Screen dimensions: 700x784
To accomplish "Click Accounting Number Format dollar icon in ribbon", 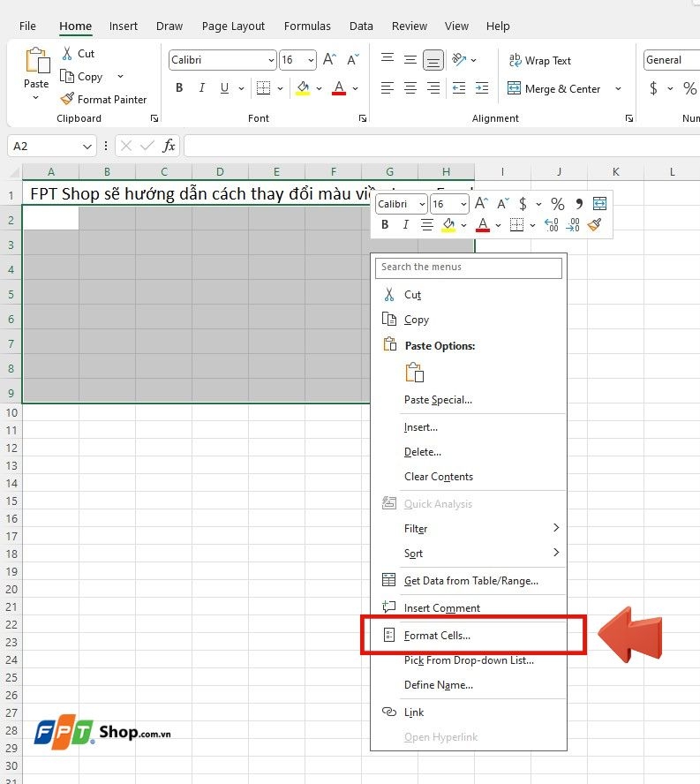I will coord(653,88).
